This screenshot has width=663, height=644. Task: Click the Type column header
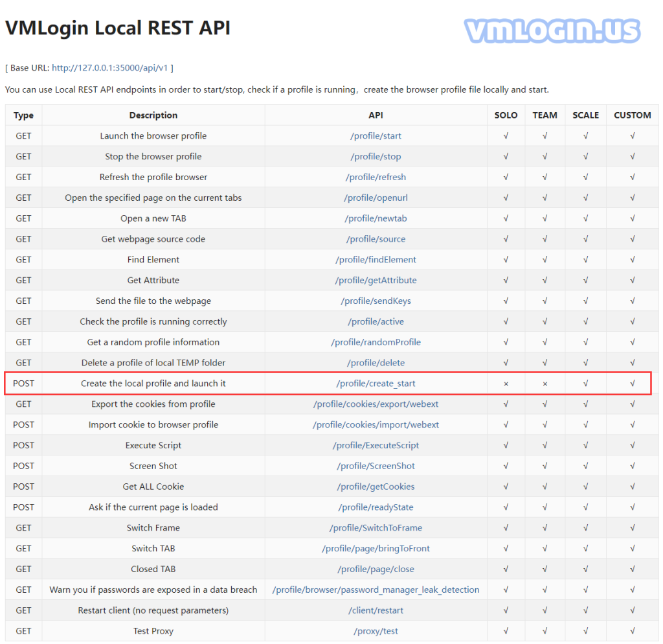coord(23,115)
